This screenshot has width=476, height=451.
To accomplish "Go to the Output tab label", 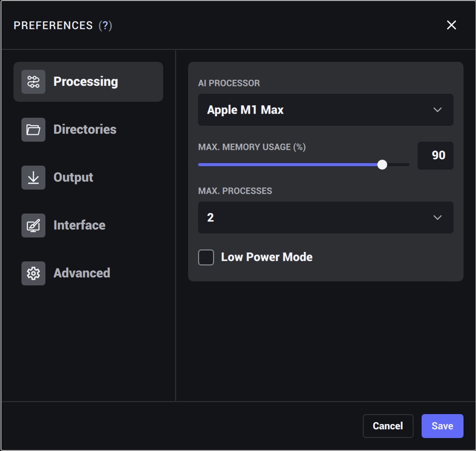I will coord(73,178).
